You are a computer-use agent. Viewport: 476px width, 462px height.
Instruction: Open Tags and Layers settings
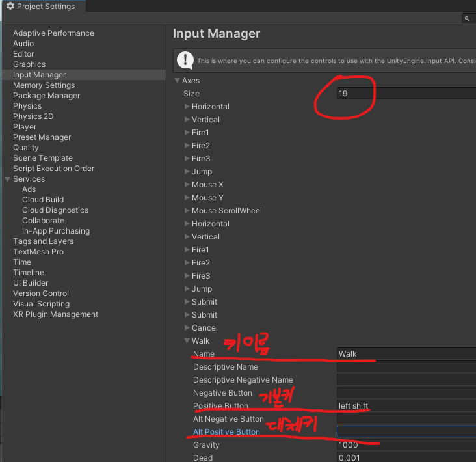point(43,241)
